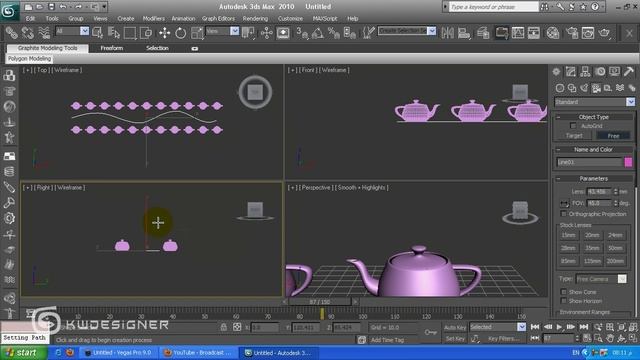This screenshot has width=640, height=360.
Task: Enable the Show Cone checkbox
Action: [x=564, y=292]
